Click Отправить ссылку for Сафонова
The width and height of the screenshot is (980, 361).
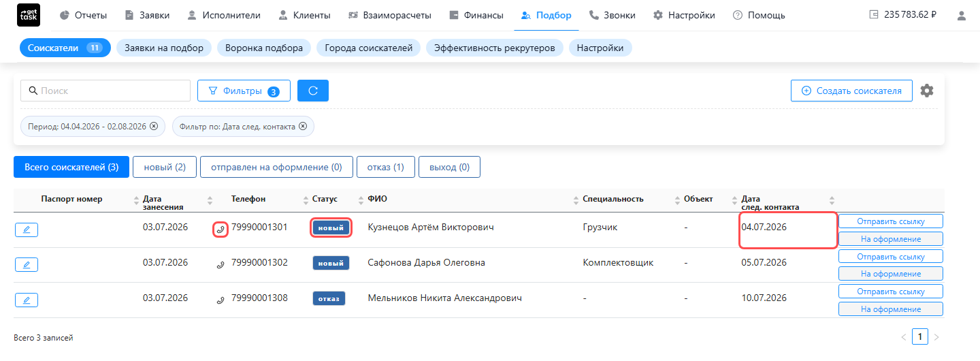pos(891,256)
